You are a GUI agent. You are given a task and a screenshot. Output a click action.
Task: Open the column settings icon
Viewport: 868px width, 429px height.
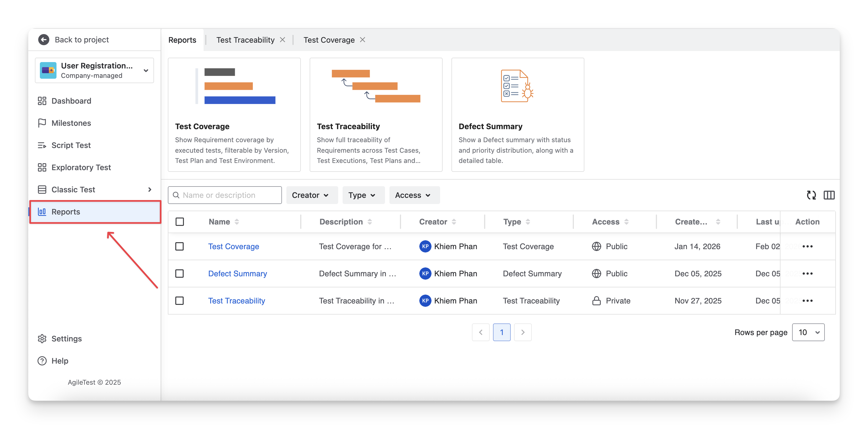click(x=829, y=195)
